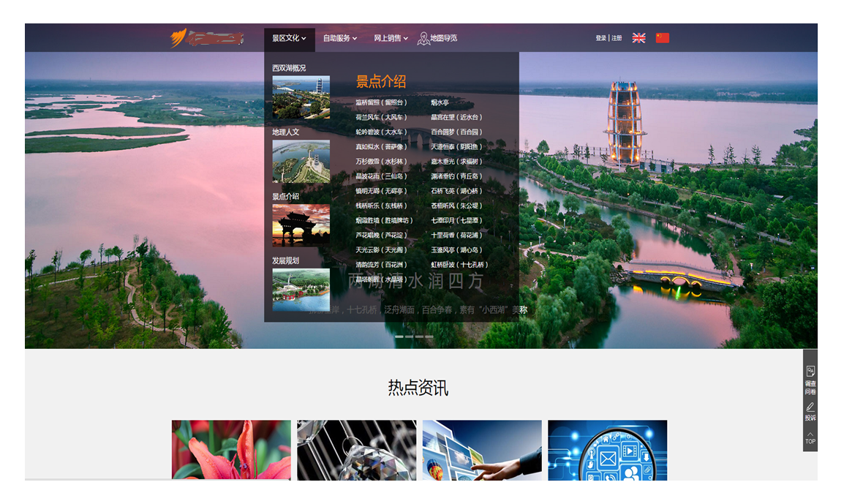Click the 注册 register link
This screenshot has height=504, width=844.
click(x=617, y=38)
